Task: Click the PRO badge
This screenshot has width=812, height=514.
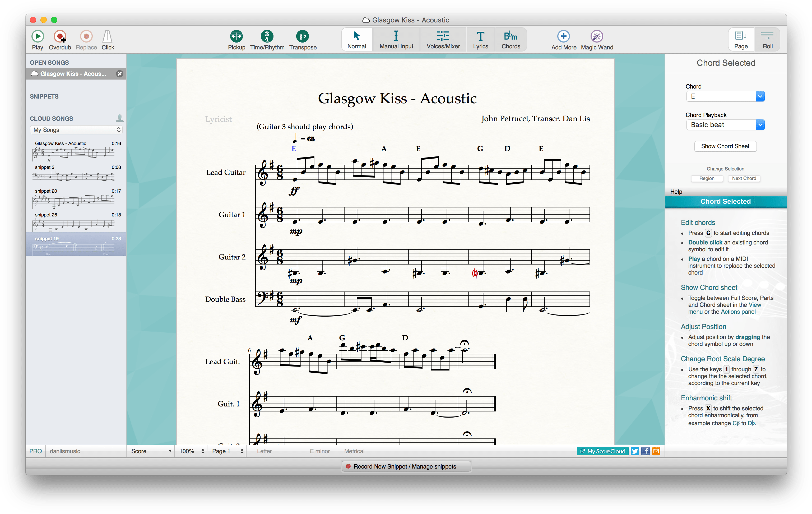Action: (x=35, y=451)
